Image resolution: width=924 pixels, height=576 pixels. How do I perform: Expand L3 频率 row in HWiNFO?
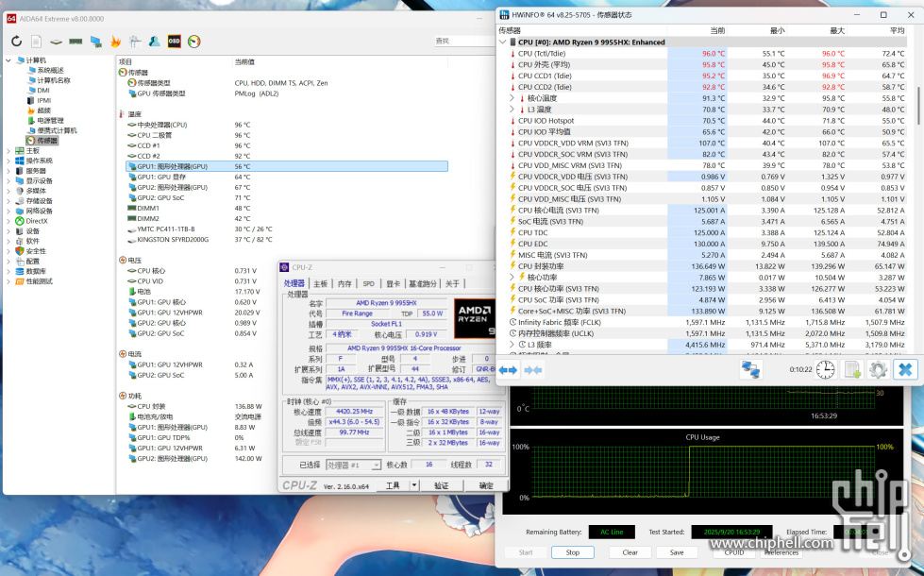click(x=512, y=345)
